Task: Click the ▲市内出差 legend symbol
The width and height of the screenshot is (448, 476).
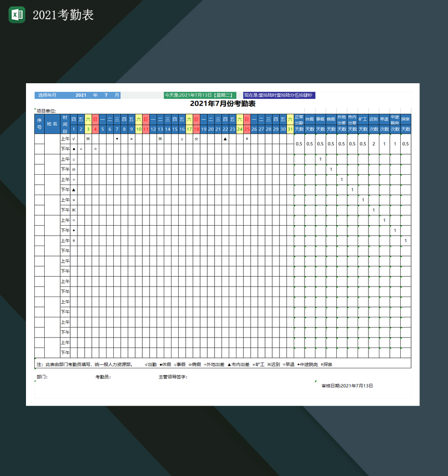Action: pyautogui.click(x=239, y=363)
